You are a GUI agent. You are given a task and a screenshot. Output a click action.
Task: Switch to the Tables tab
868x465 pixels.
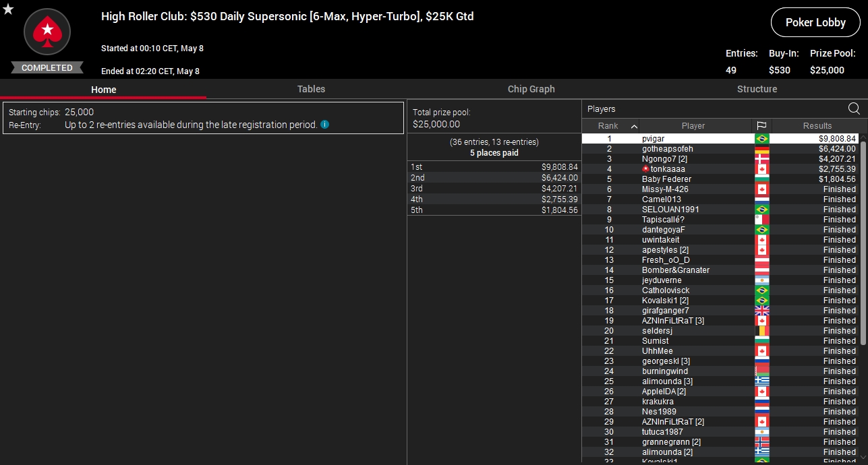point(311,89)
